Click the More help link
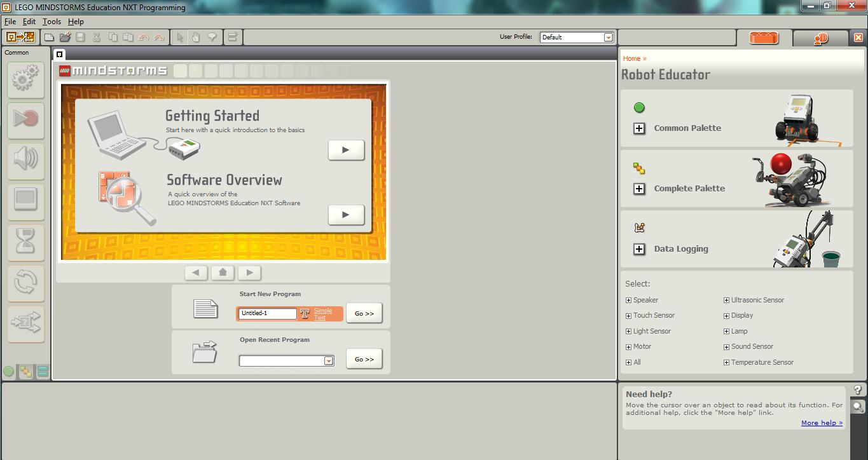Image resolution: width=868 pixels, height=460 pixels. tap(822, 423)
